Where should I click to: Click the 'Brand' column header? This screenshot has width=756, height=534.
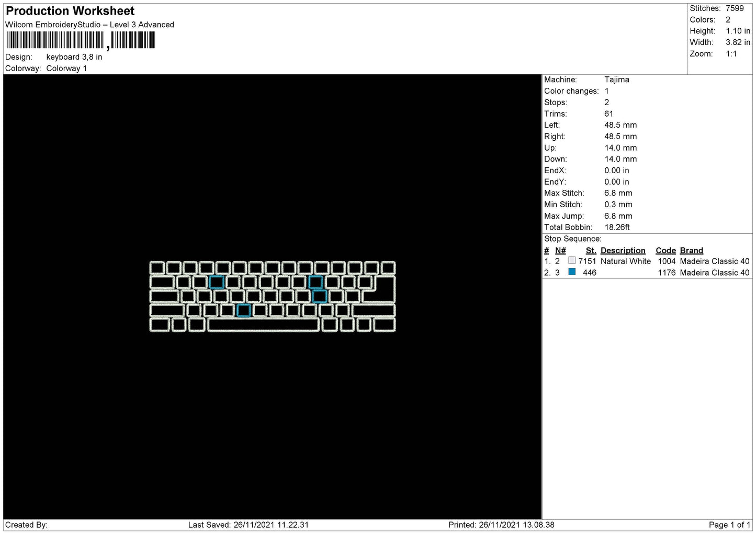pos(691,251)
